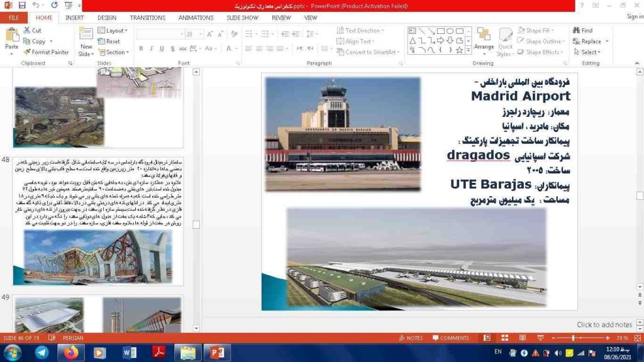Image resolution: width=644 pixels, height=362 pixels.
Task: Toggle the Comments pane
Action: (x=450, y=337)
